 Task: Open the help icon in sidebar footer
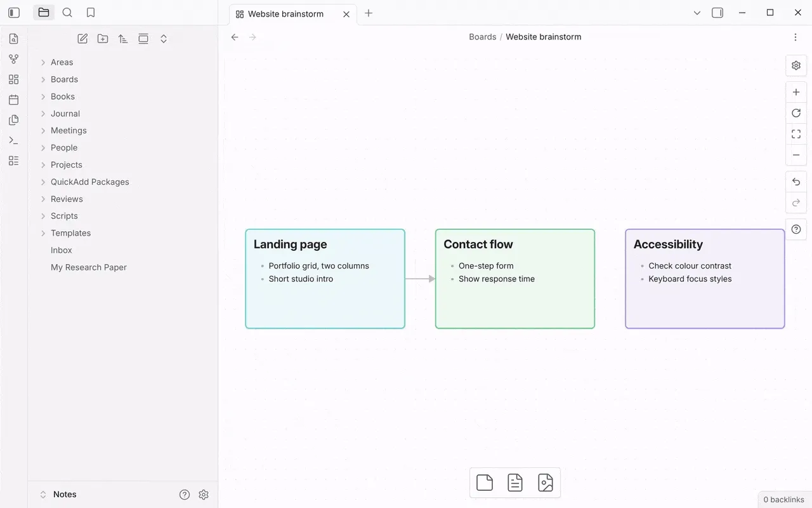click(185, 495)
